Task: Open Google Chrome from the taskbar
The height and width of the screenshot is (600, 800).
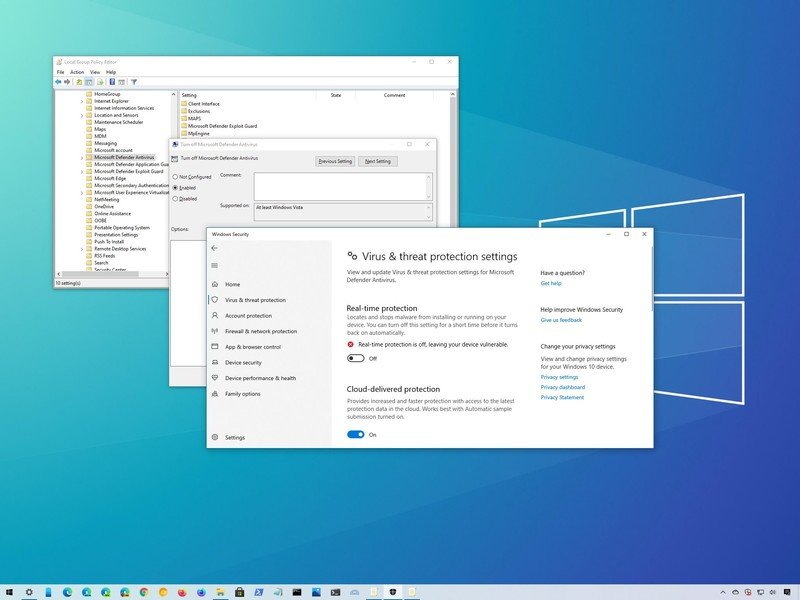Action: pos(144,592)
